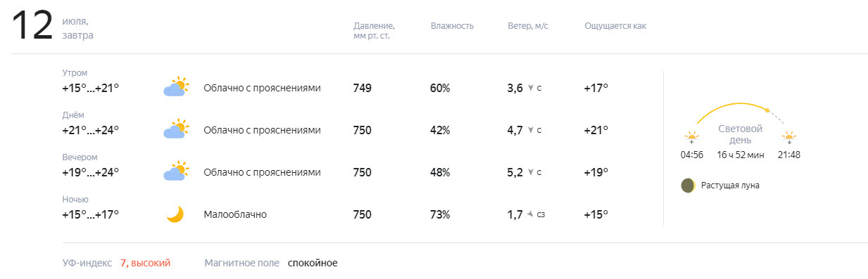The height and width of the screenshot is (279, 868).
Task: Click the sunset icon above 21:48
Action: (x=788, y=138)
